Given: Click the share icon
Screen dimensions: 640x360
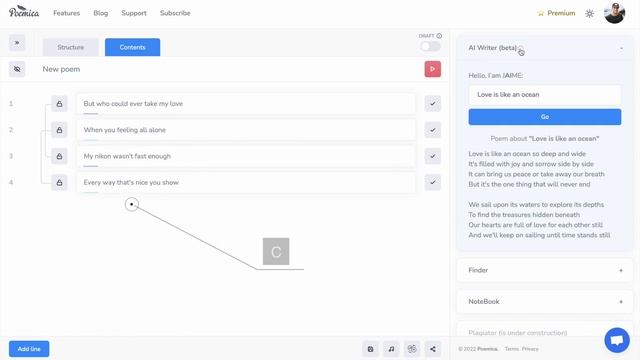Looking at the screenshot, I should (433, 349).
